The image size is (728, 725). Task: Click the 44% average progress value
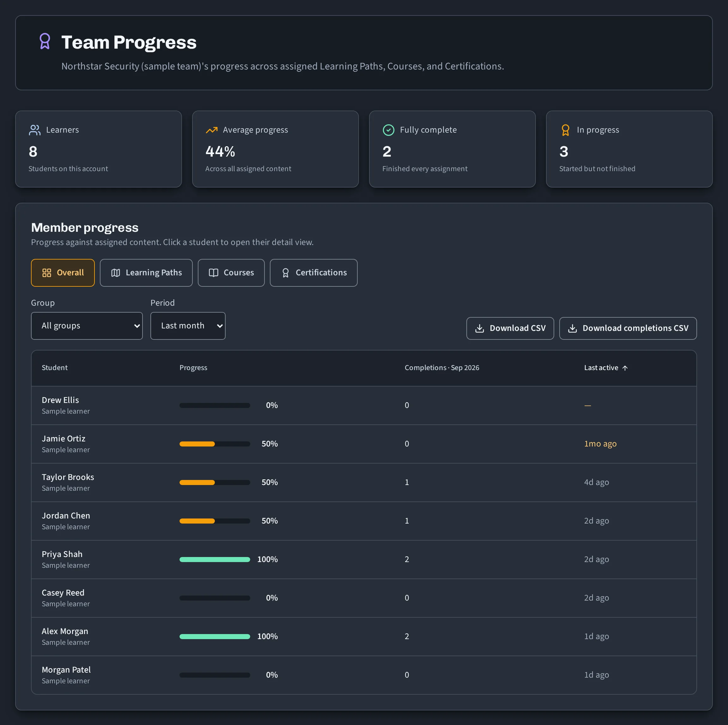220,152
